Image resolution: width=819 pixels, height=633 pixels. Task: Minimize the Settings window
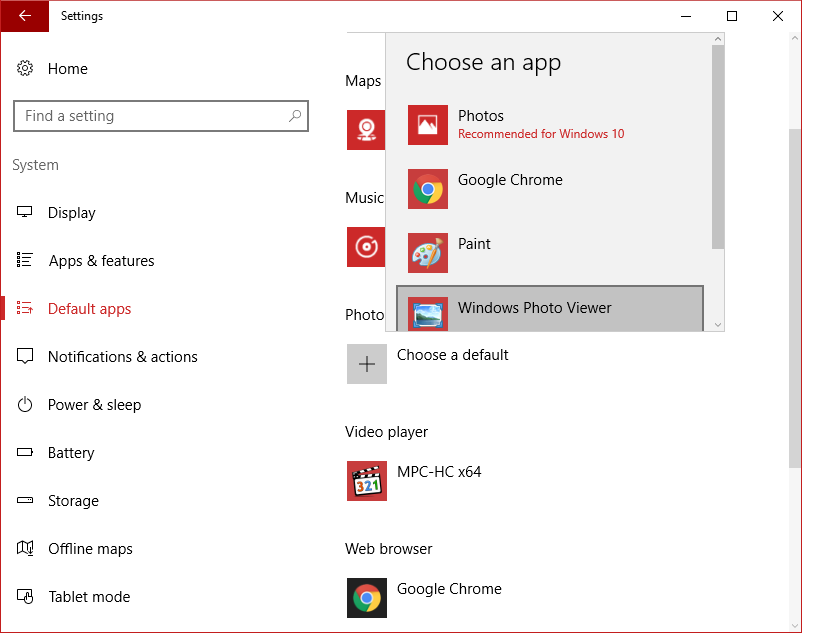(x=686, y=16)
